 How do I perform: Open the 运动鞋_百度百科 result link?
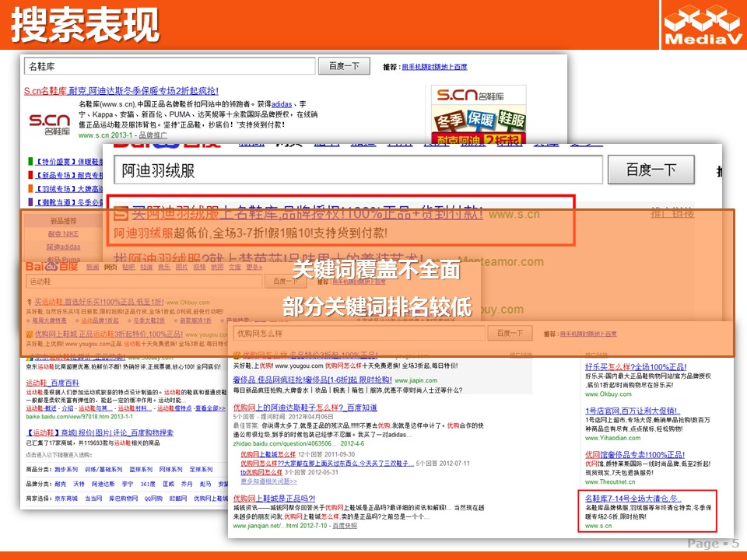tap(52, 383)
